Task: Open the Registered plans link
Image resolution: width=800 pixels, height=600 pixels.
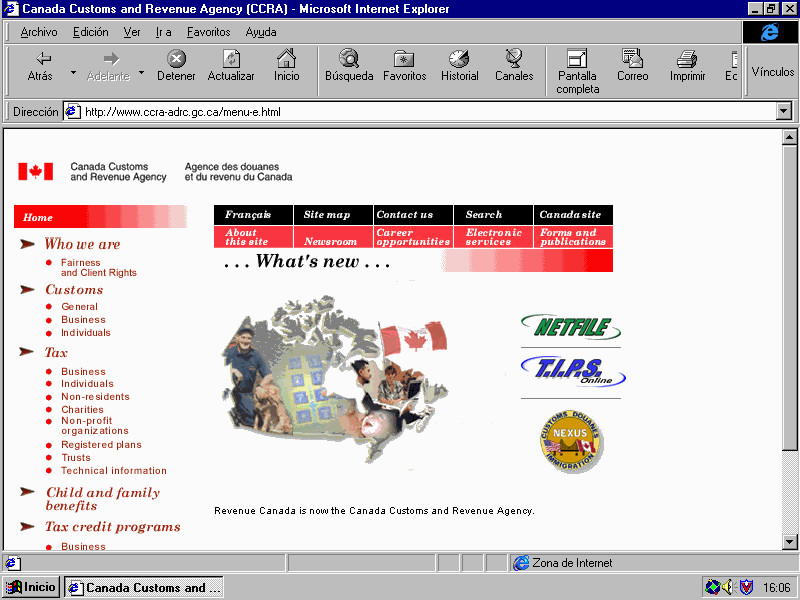Action: coord(102,444)
